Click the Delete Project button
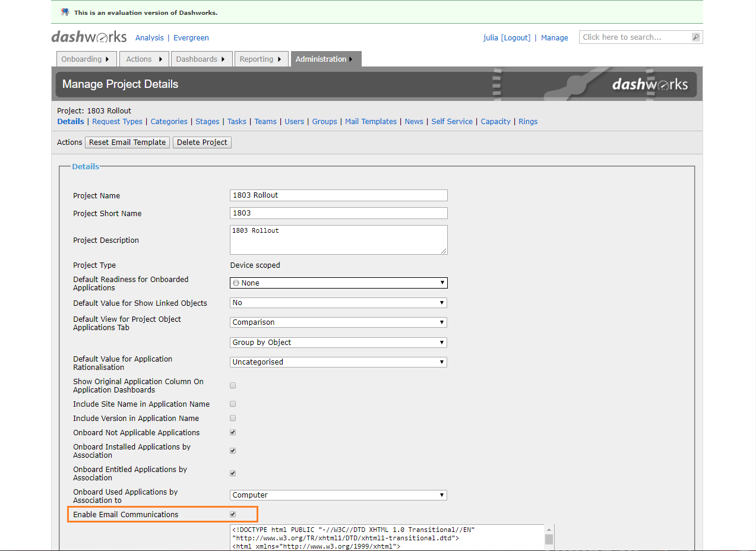The image size is (756, 551). coord(202,142)
